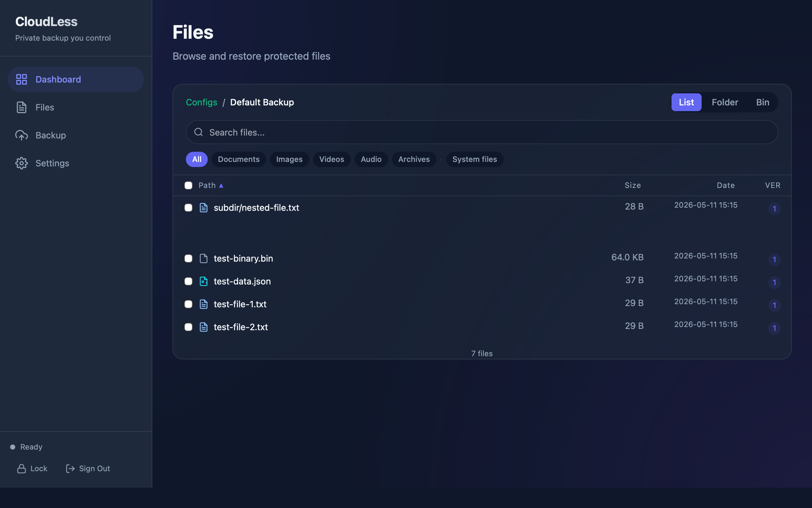
Task: Click the Files document icon in sidebar
Action: coord(22,107)
